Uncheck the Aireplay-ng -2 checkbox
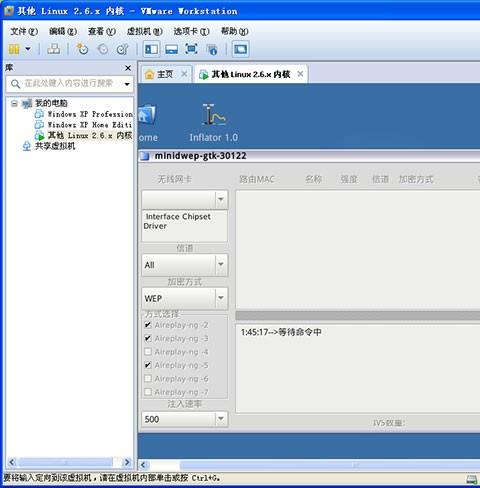 [x=148, y=325]
